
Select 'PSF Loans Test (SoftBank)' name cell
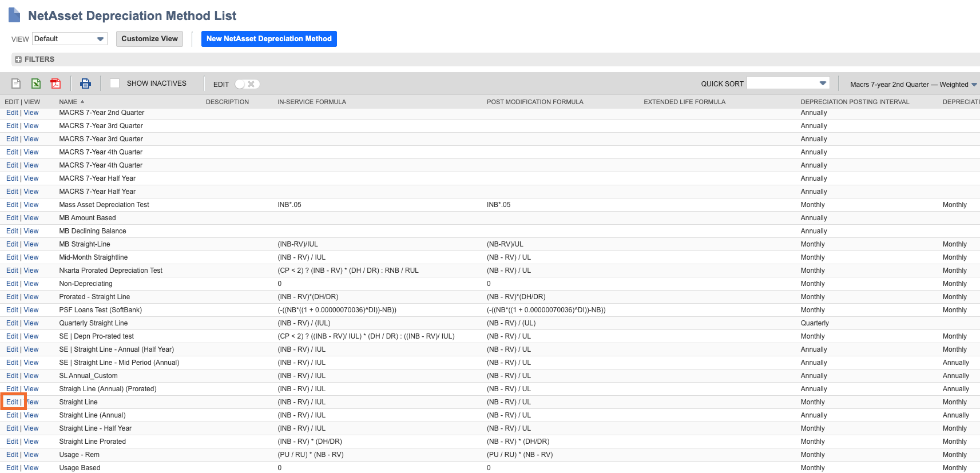point(101,310)
